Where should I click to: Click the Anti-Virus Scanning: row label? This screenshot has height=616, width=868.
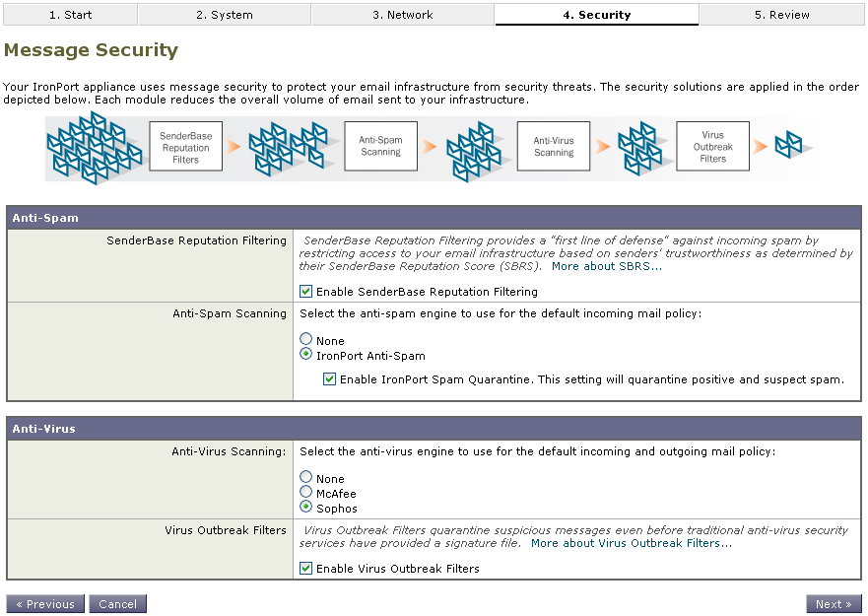point(229,451)
